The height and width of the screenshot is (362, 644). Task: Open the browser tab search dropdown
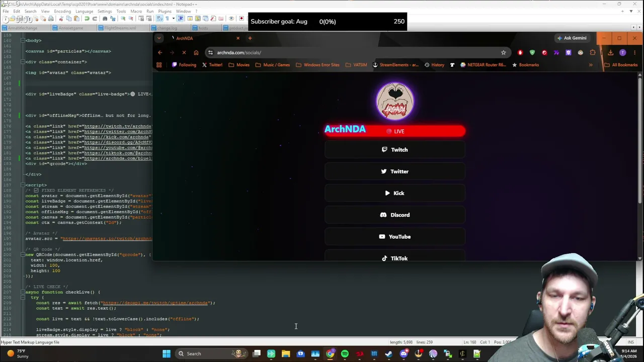[x=159, y=38]
